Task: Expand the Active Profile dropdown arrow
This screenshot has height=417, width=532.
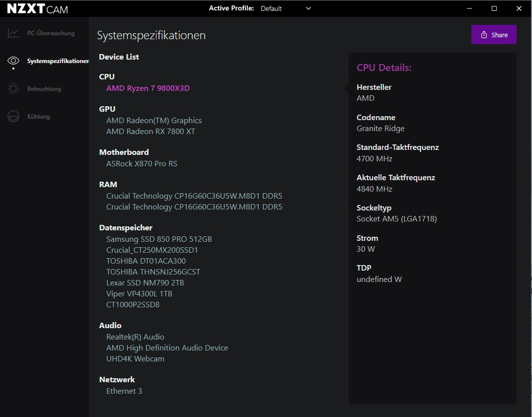Action: [x=308, y=8]
